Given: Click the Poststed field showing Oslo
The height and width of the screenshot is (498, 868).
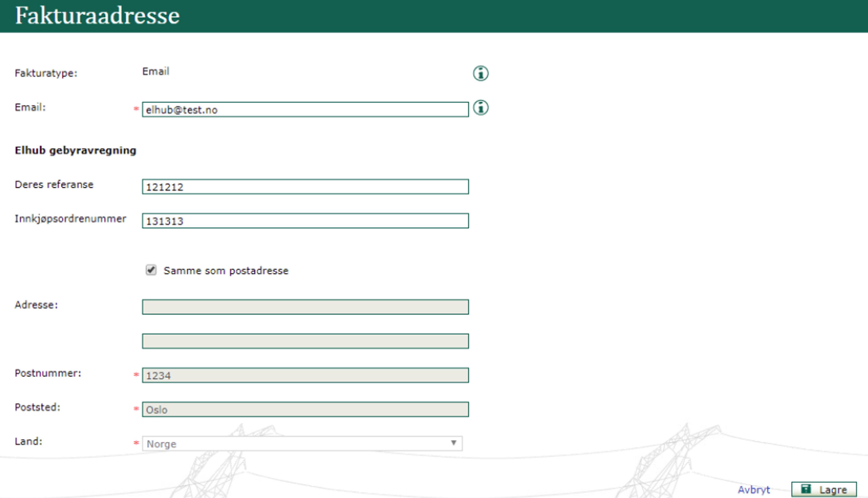Looking at the screenshot, I should (x=305, y=409).
